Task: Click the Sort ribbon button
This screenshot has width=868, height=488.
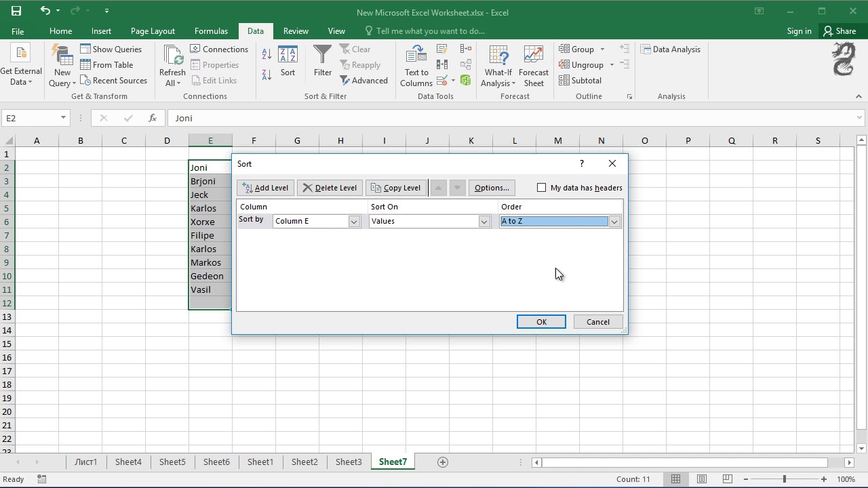Action: point(288,62)
